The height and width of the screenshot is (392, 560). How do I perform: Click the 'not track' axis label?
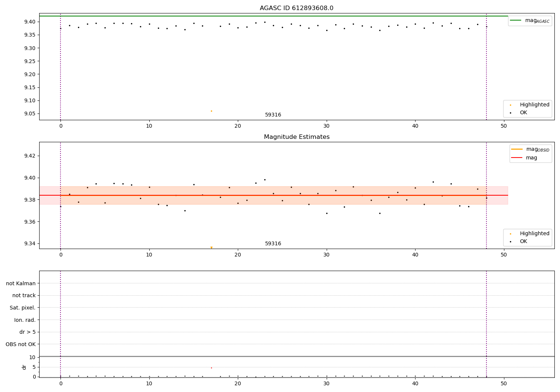tap(24, 295)
